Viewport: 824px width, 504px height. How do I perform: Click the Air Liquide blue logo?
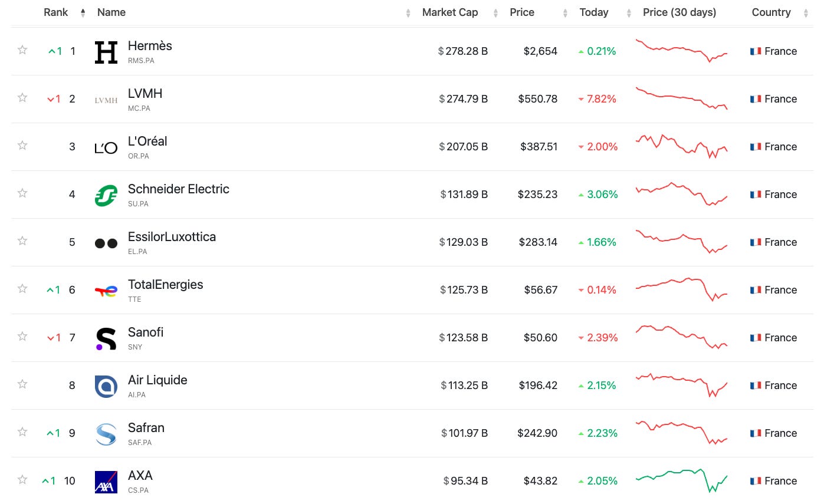pyautogui.click(x=106, y=387)
